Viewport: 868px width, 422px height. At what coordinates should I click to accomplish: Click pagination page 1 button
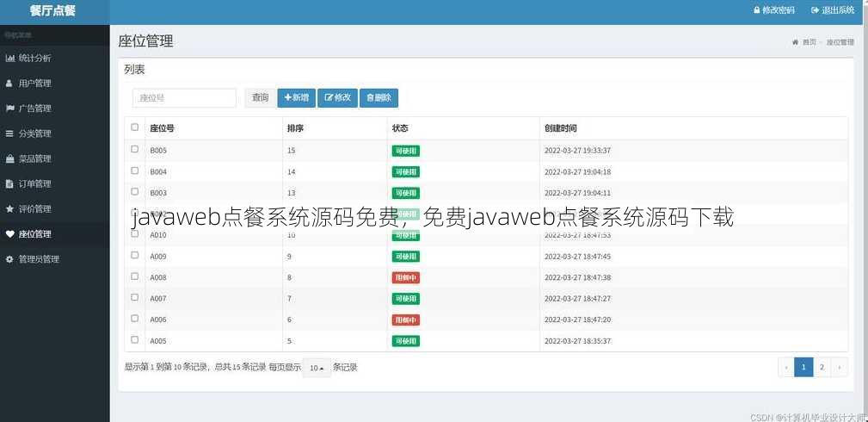pos(803,367)
